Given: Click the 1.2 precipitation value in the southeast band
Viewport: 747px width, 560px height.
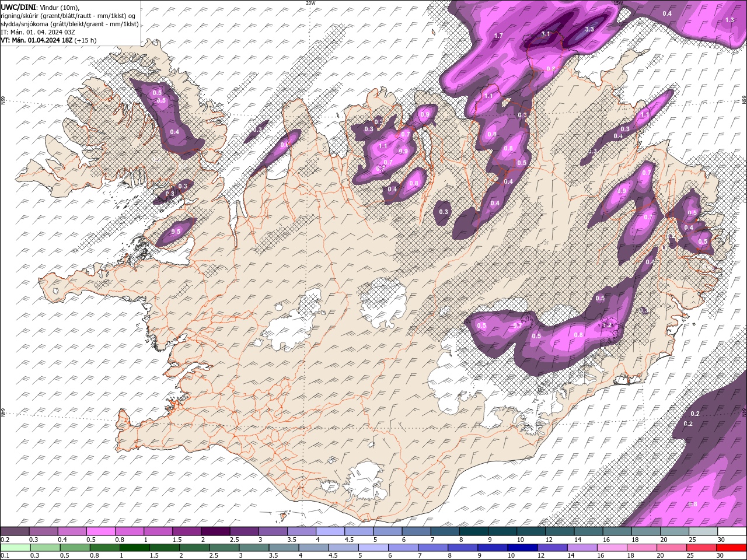Looking at the screenshot, I should [607, 325].
